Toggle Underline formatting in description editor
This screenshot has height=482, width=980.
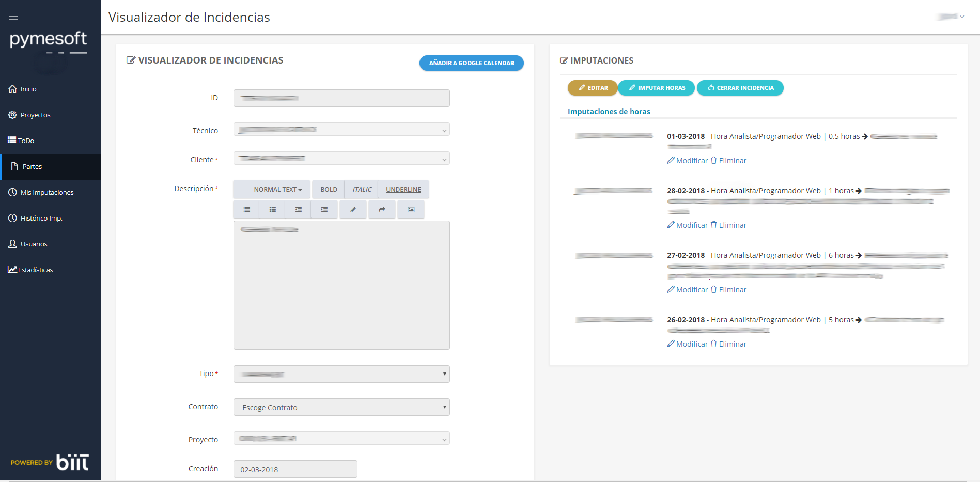click(x=403, y=190)
